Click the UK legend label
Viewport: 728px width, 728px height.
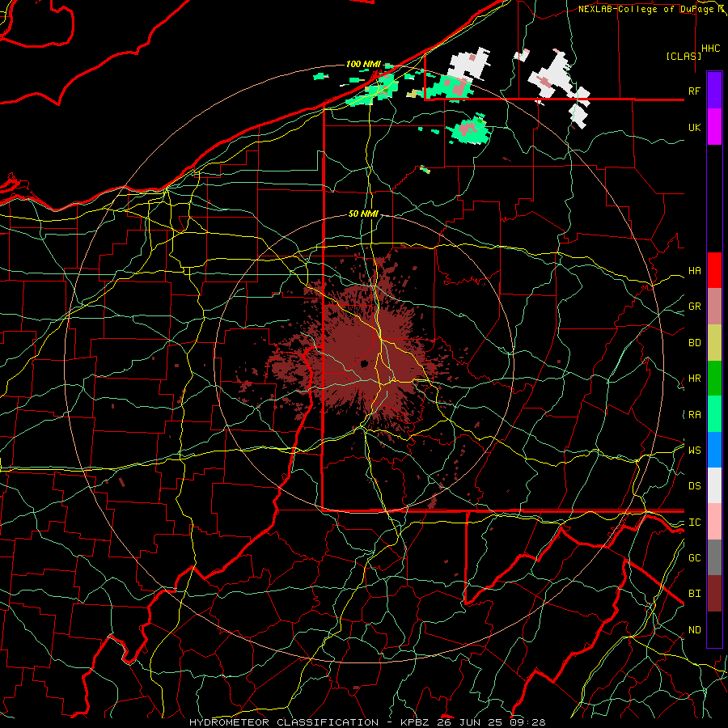pos(694,127)
